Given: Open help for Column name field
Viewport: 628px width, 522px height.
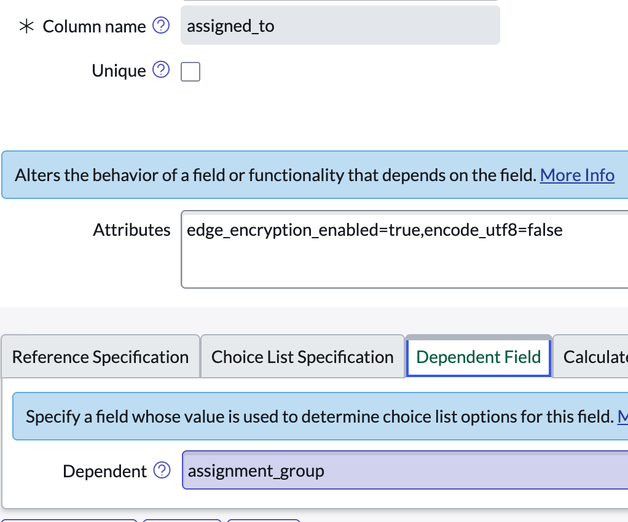Looking at the screenshot, I should (x=161, y=26).
